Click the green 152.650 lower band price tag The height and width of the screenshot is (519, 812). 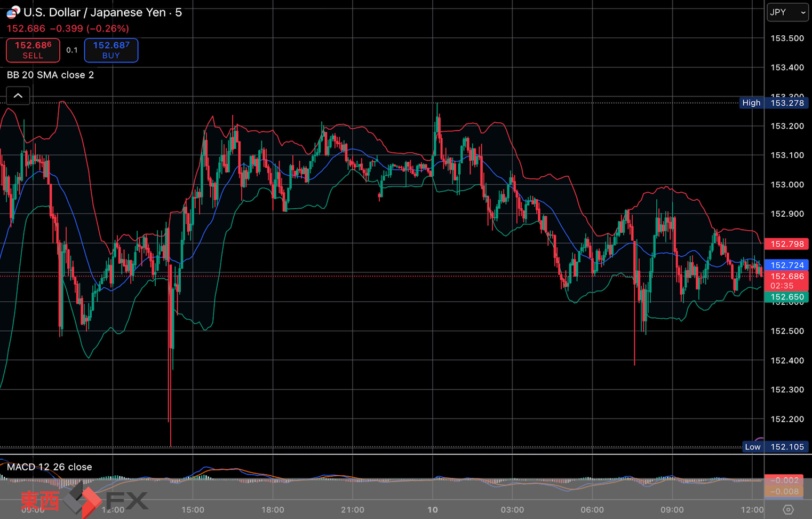786,297
